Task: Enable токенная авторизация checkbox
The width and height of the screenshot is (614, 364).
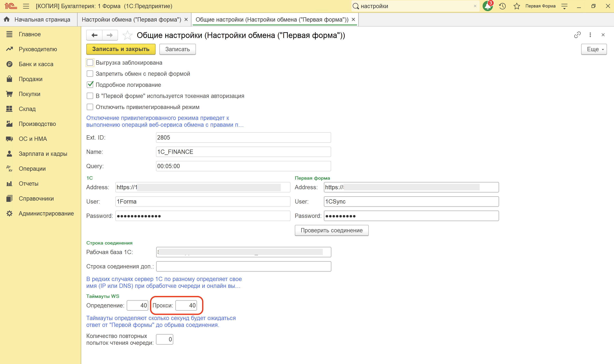Action: [x=90, y=96]
